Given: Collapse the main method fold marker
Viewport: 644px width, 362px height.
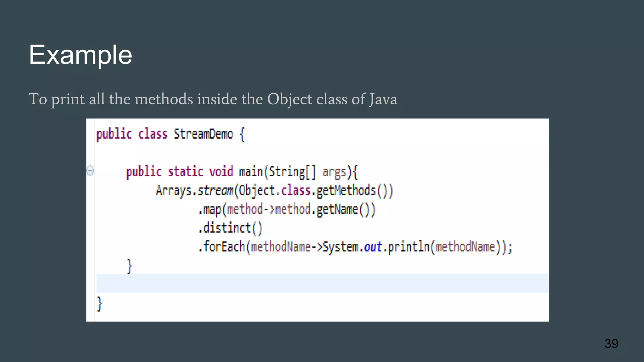Looking at the screenshot, I should pyautogui.click(x=90, y=171).
